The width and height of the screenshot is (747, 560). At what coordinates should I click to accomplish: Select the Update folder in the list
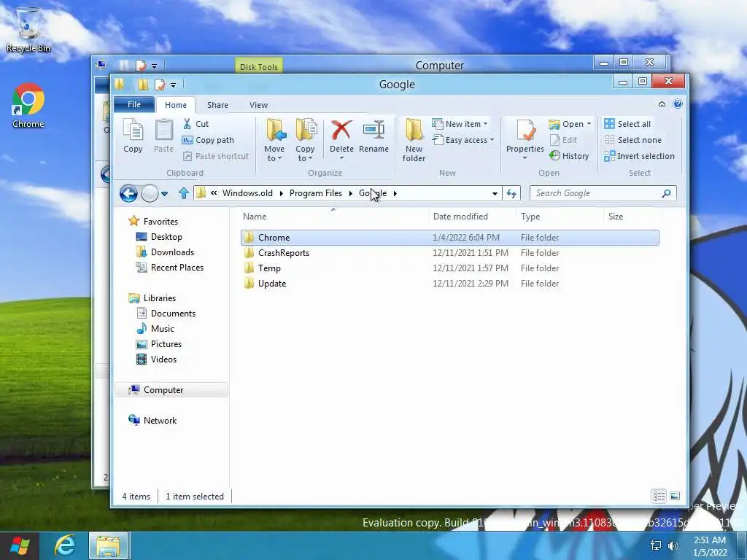[x=449, y=284]
